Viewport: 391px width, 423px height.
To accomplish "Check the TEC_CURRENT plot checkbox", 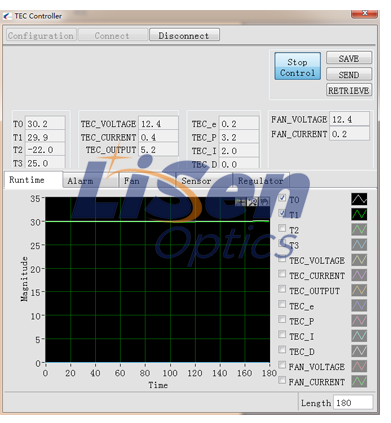I will pyautogui.click(x=282, y=274).
